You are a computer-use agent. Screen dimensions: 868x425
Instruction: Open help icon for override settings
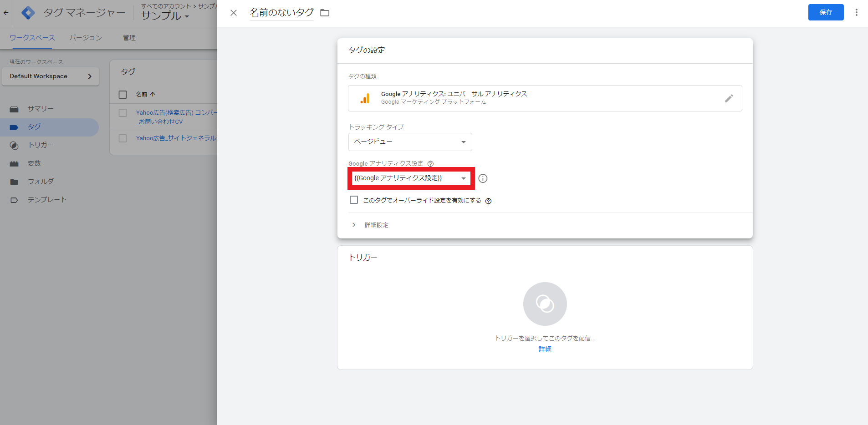[x=488, y=201]
